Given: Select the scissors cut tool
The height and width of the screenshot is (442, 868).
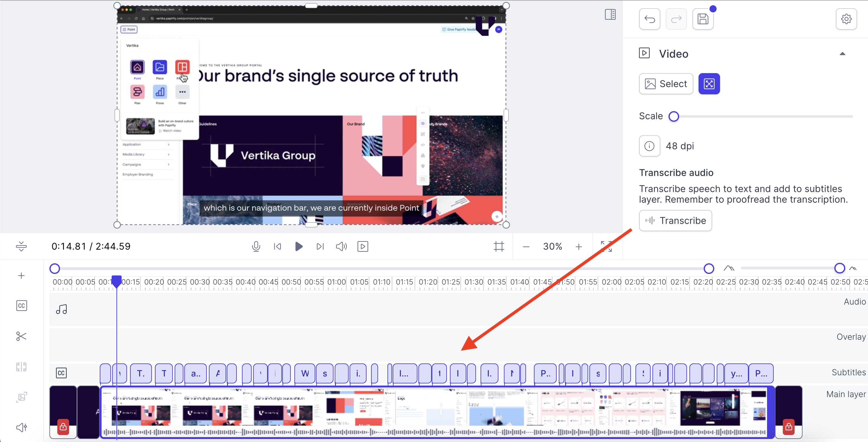Looking at the screenshot, I should pyautogui.click(x=21, y=336).
